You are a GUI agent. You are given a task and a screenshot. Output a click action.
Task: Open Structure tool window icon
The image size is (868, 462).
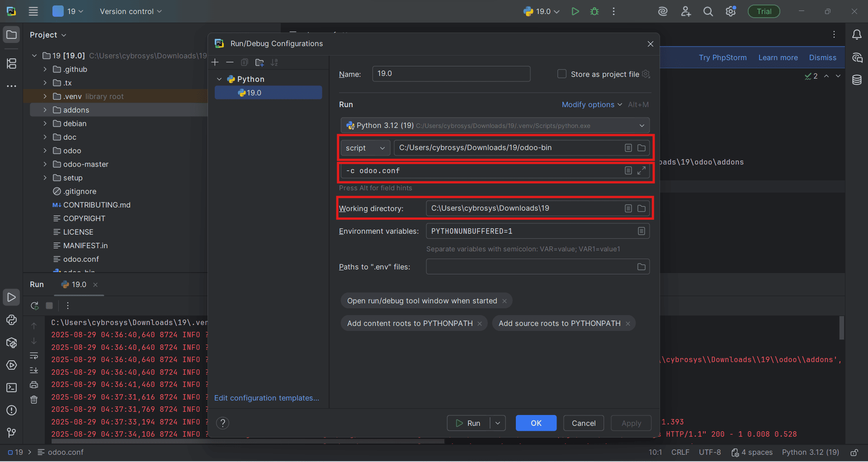(x=12, y=64)
